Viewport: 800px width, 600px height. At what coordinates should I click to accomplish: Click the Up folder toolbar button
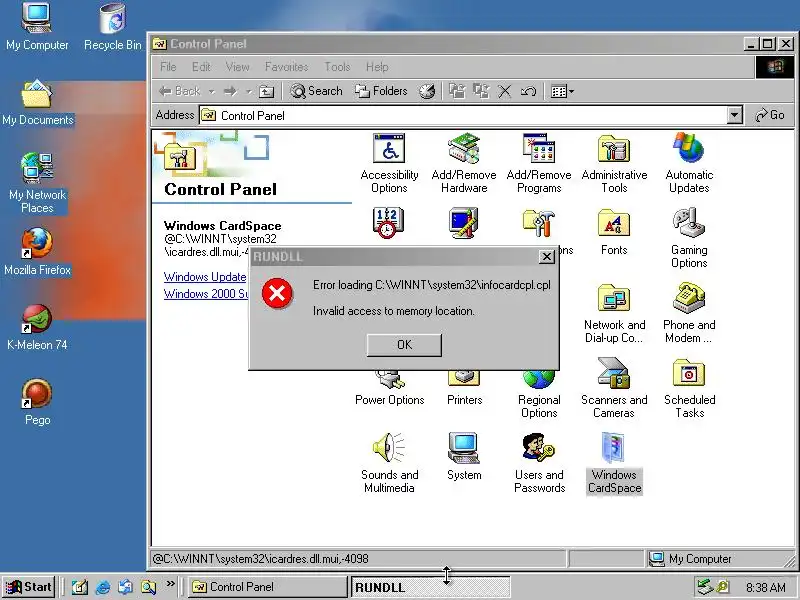(266, 91)
